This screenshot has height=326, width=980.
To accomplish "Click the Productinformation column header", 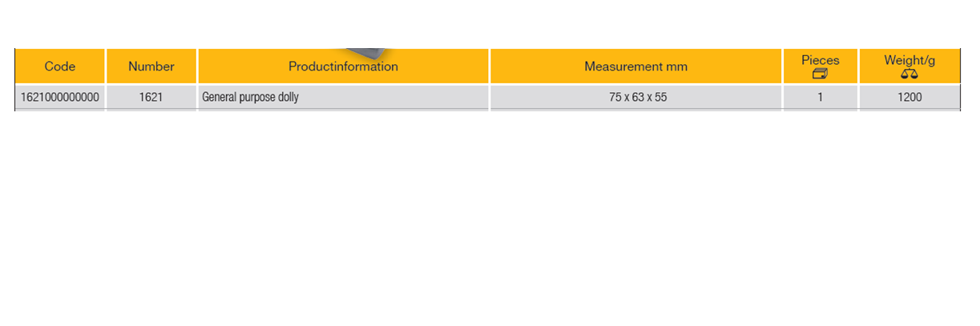I will (343, 66).
